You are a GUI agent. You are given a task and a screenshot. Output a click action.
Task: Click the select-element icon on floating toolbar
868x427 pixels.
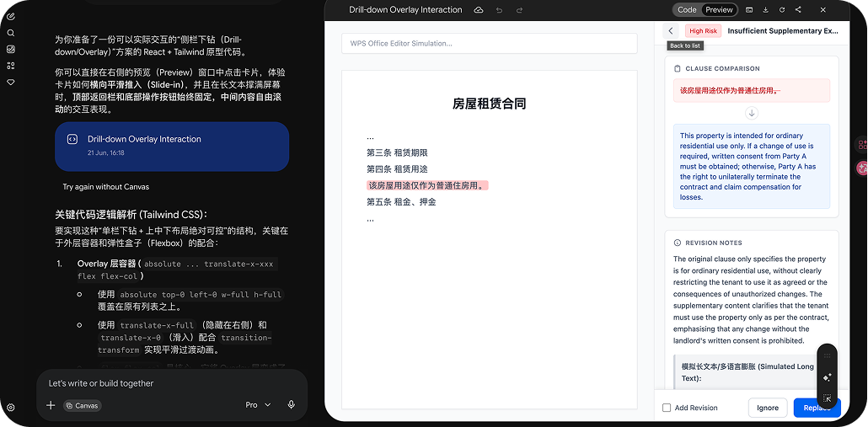tap(827, 398)
